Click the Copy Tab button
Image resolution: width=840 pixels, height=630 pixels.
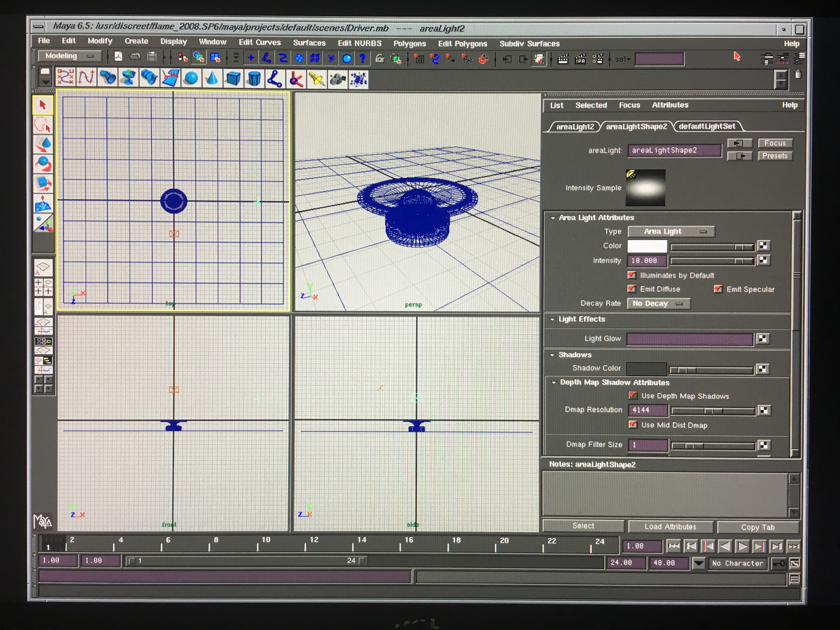(757, 527)
